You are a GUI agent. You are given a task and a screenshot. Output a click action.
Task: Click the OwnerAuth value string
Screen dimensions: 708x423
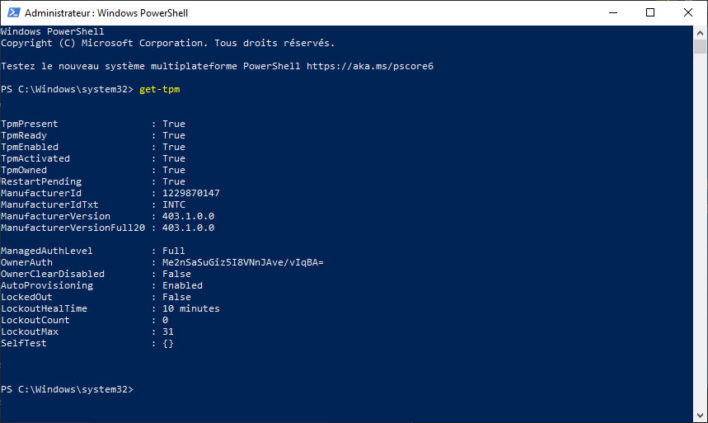coord(243,262)
